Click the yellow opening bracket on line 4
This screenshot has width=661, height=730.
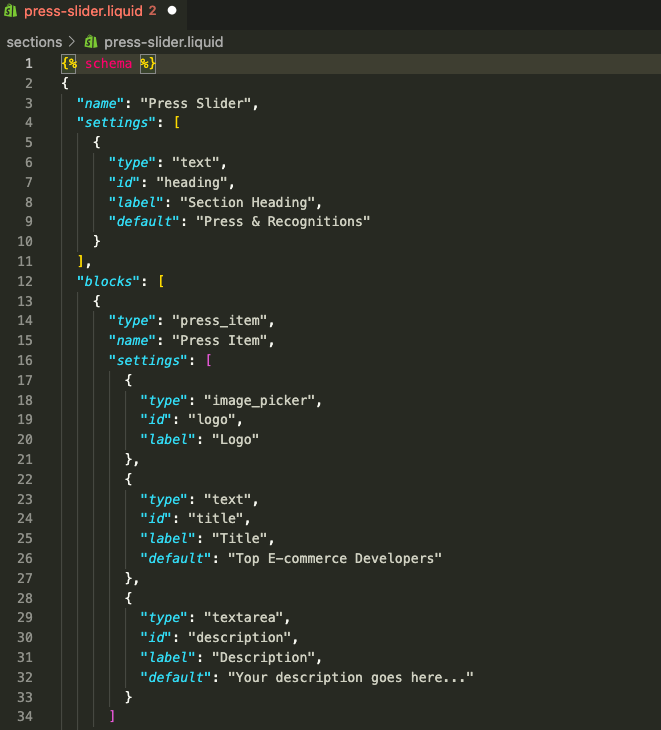pyautogui.click(x=176, y=122)
